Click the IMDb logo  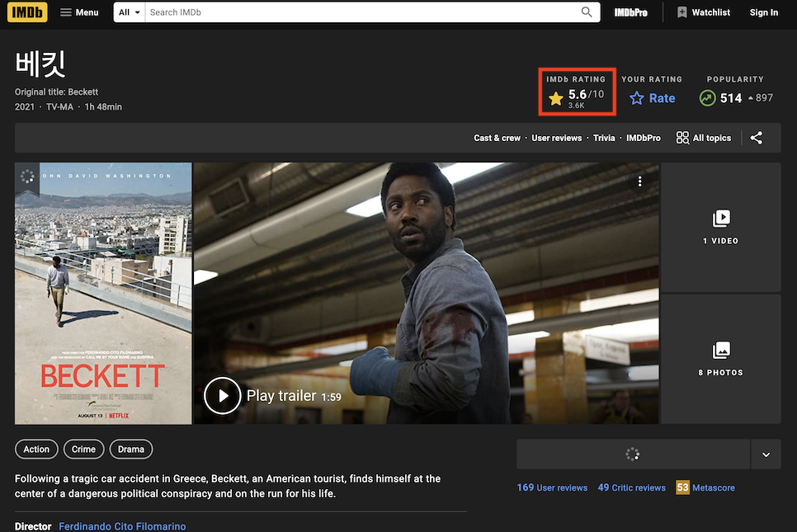(27, 12)
